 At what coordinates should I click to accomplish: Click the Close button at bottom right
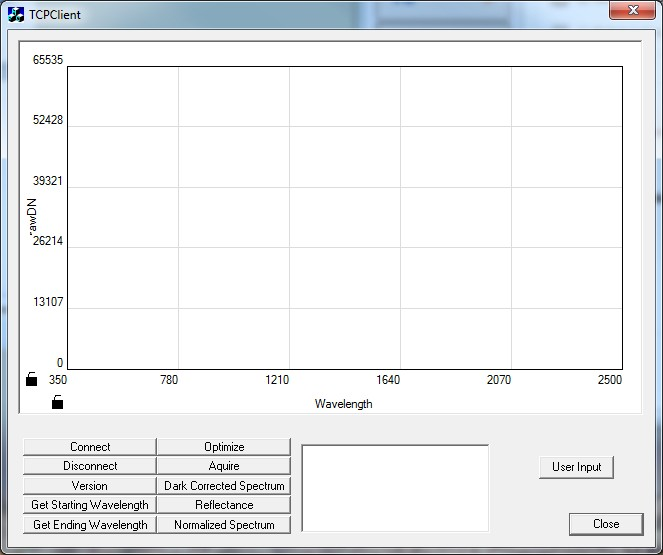tap(606, 524)
